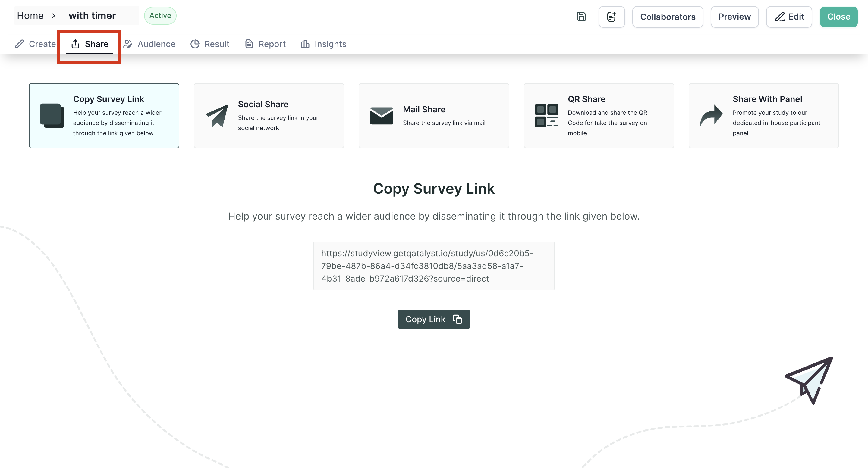
Task: Open the Report tab
Action: [x=265, y=44]
